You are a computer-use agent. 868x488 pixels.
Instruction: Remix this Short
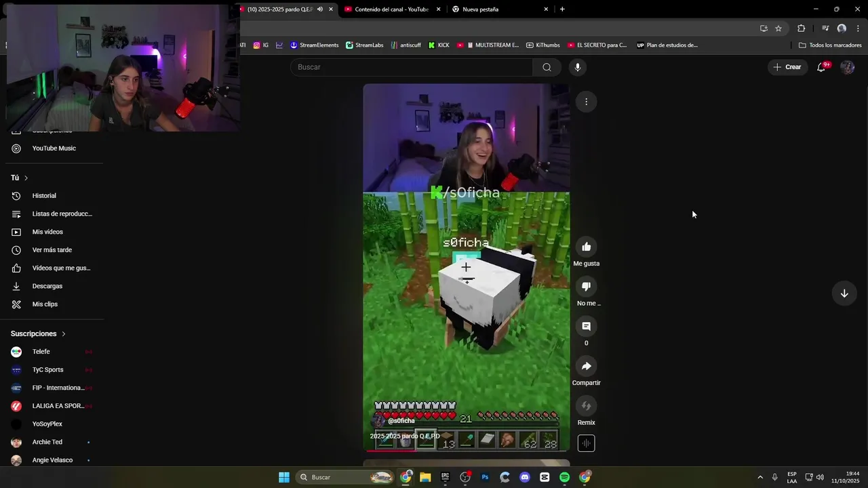click(586, 406)
